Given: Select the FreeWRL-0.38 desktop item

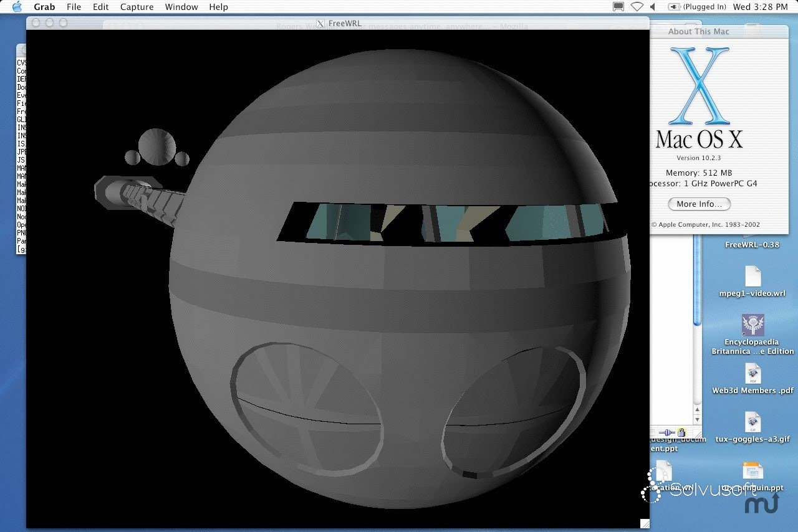Looking at the screenshot, I should click(x=752, y=245).
